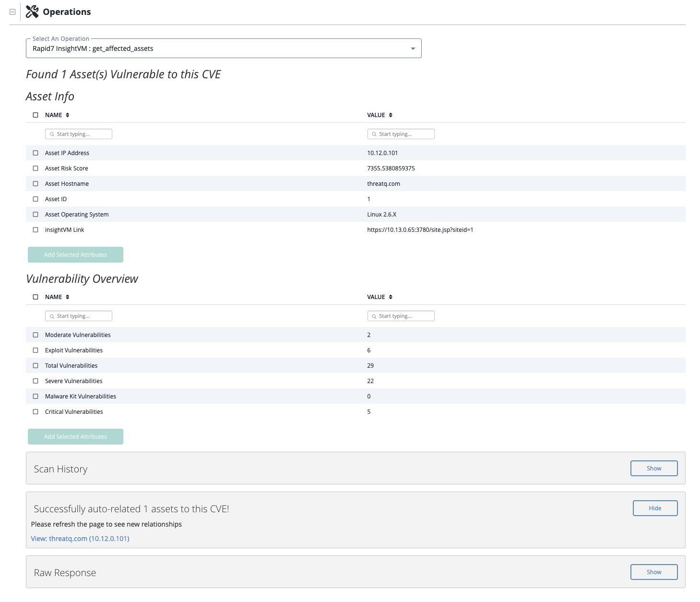
Task: Check the Malware Kit Vulnerabilities row
Action: pos(36,397)
